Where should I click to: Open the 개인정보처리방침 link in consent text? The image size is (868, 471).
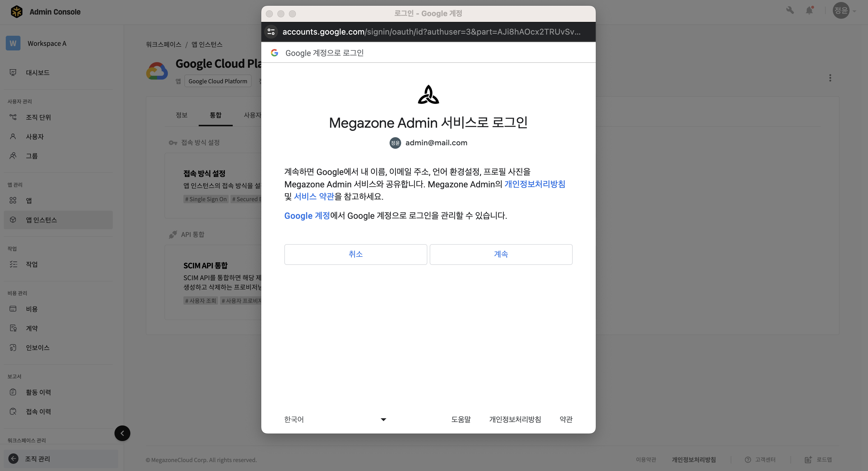point(535,184)
